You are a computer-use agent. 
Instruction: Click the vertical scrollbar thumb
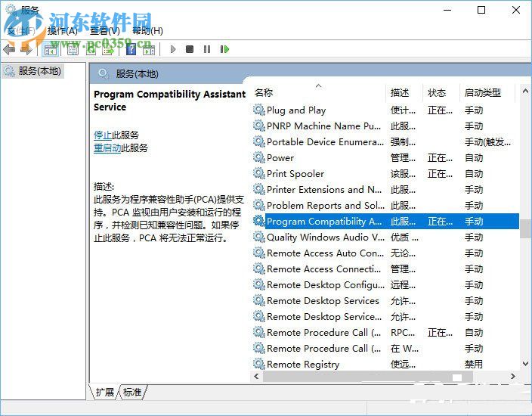point(525,228)
